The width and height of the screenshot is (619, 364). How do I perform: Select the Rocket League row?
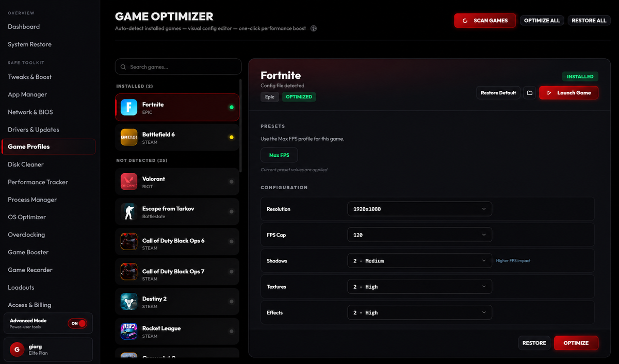pos(177,332)
